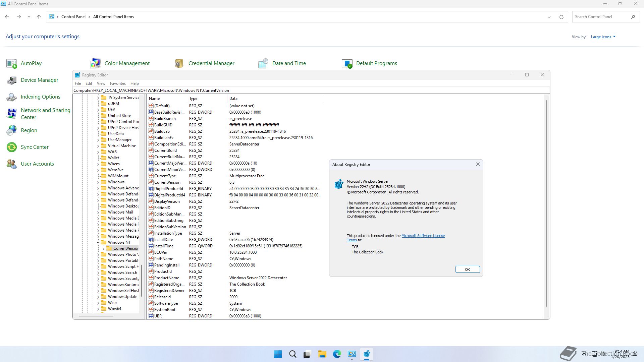Open the View by Large icons dropdown

point(603,37)
